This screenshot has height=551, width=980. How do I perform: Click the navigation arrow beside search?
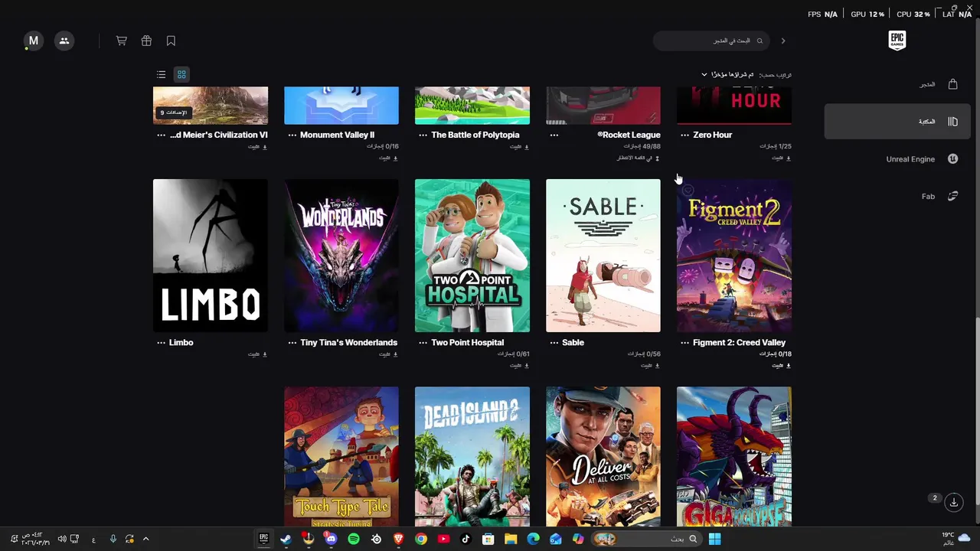pyautogui.click(x=782, y=41)
